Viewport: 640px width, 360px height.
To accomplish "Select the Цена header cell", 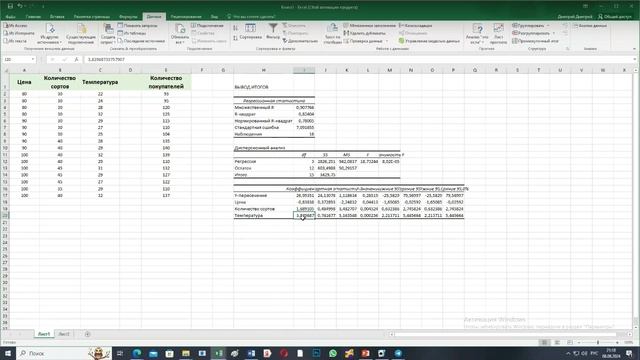I will click(x=24, y=82).
